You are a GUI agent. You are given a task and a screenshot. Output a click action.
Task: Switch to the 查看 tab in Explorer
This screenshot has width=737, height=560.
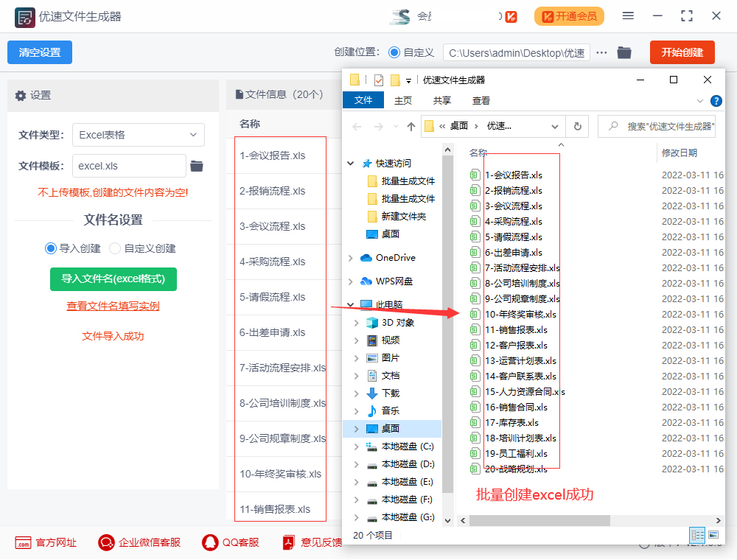coord(481,101)
